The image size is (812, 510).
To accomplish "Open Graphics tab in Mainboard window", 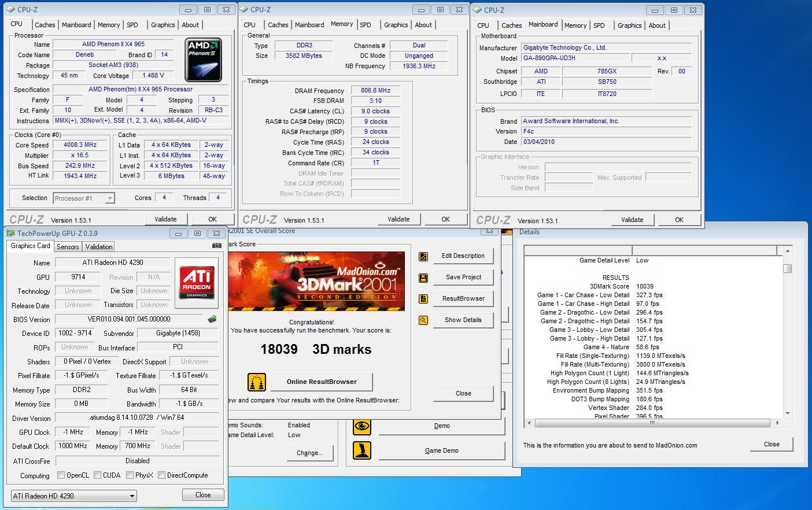I will point(629,25).
